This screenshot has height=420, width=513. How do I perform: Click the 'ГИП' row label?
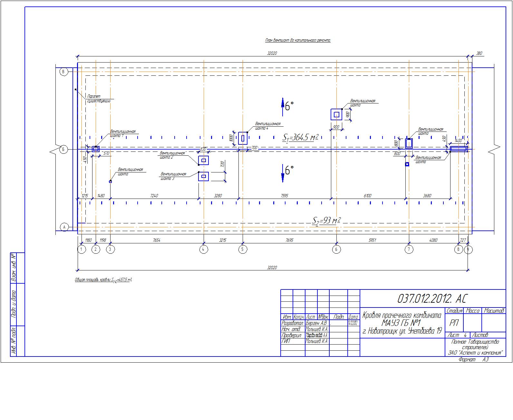(286, 341)
